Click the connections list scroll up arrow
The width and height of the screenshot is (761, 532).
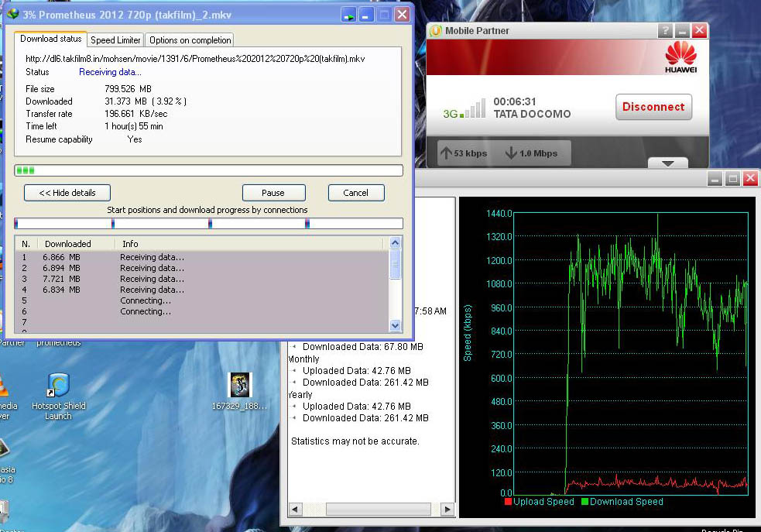pos(395,242)
